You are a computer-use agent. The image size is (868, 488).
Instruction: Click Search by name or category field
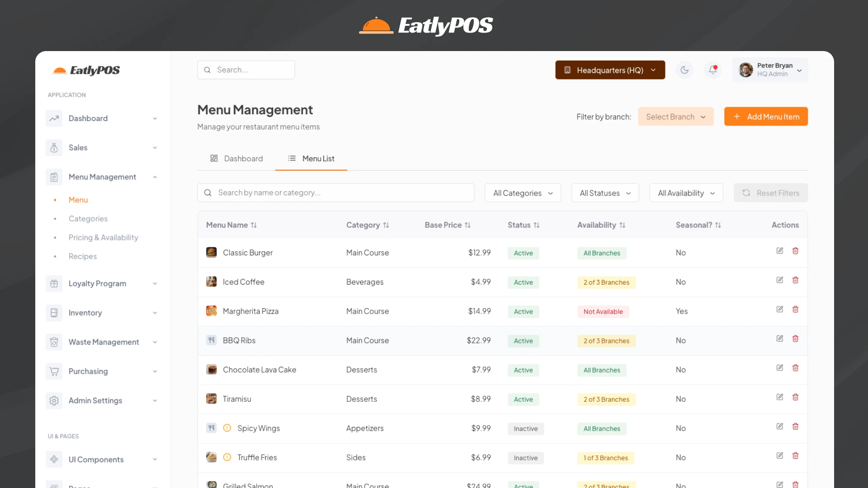[335, 193]
